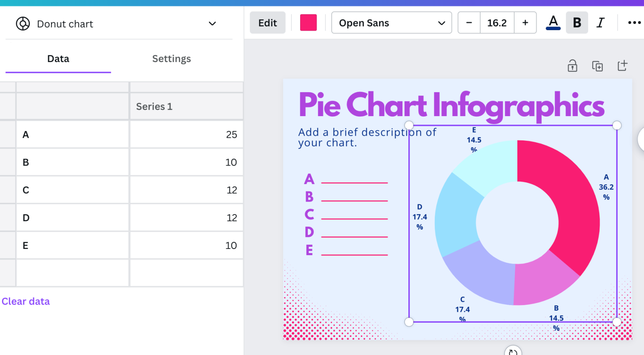Select the Series 1 value cell for row A
This screenshot has width=644, height=355.
pos(187,135)
